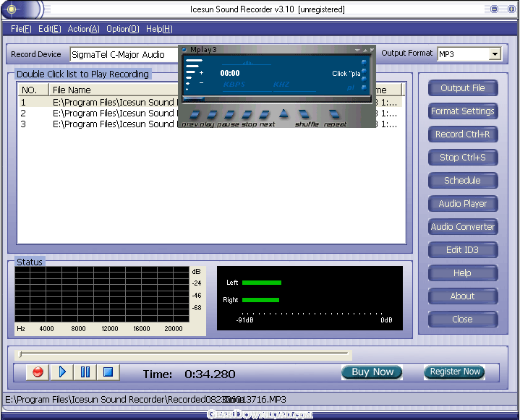Click the Left/Right level meter display
The height and width of the screenshot is (420, 520).
click(x=310, y=298)
